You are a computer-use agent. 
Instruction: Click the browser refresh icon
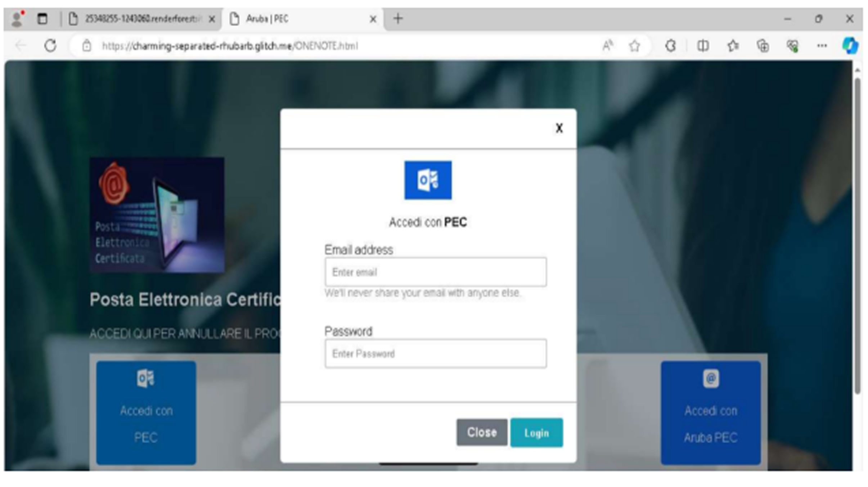tap(50, 46)
